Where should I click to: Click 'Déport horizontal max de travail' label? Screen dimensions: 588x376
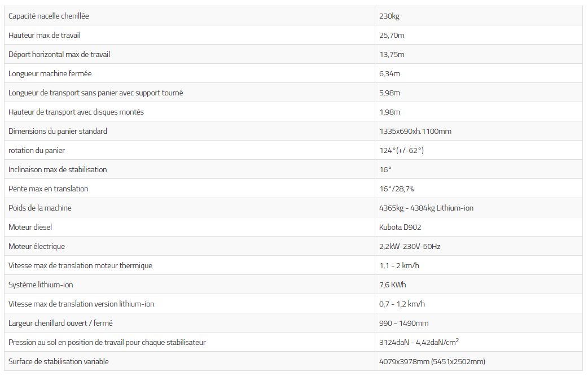pyautogui.click(x=59, y=54)
